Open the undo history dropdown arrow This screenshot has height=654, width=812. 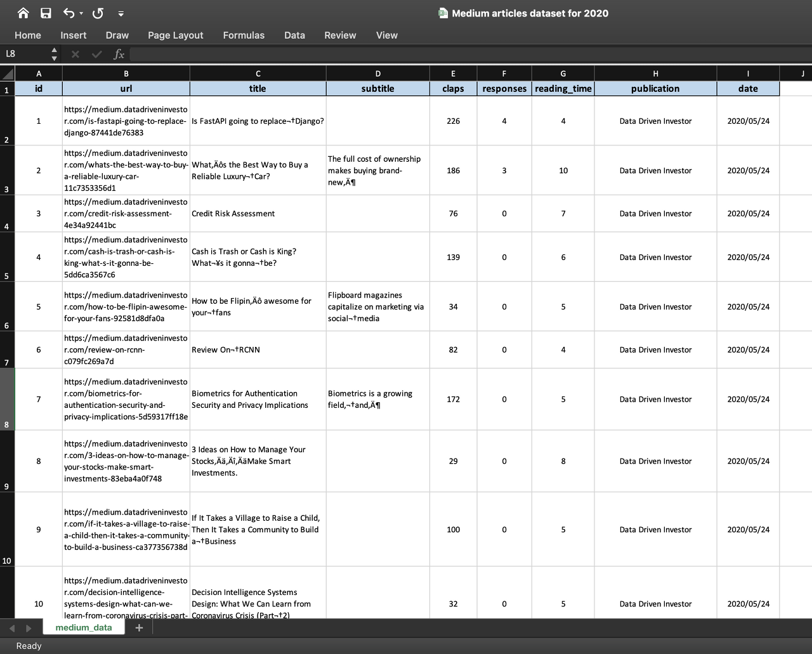[x=81, y=13]
